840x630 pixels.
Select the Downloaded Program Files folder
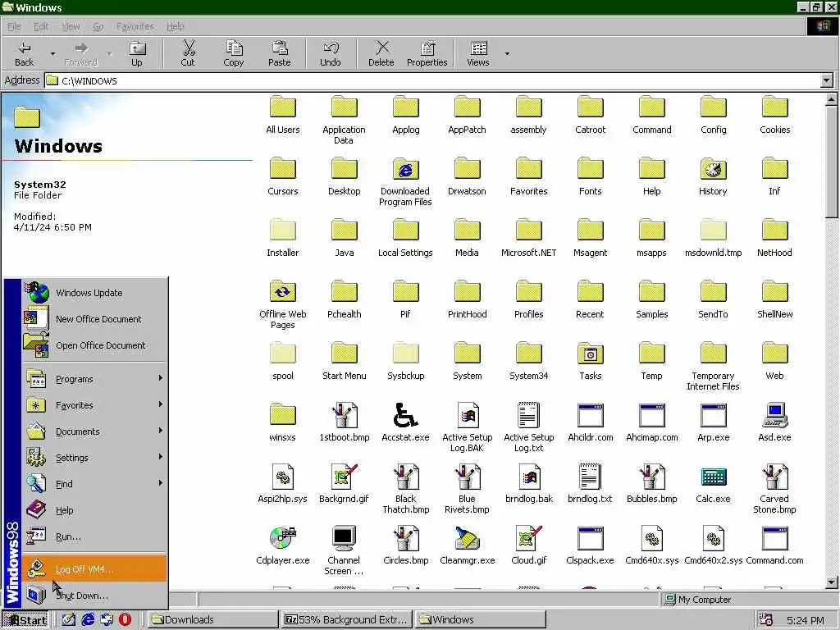click(x=405, y=182)
